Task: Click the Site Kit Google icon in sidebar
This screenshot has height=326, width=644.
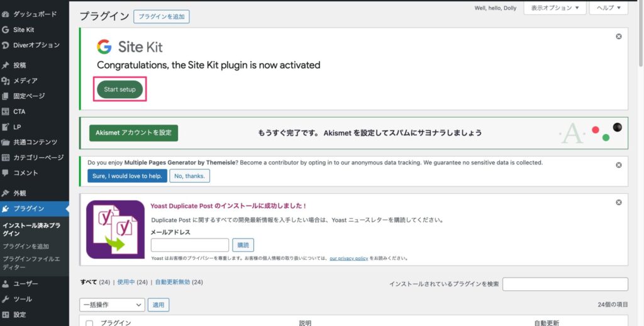Action: [x=6, y=30]
